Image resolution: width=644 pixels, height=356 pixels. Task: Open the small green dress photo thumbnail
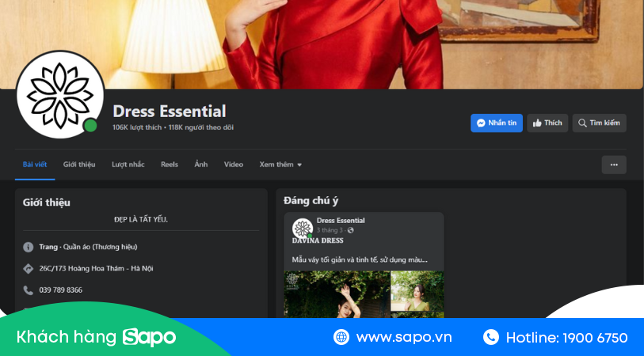417,290
